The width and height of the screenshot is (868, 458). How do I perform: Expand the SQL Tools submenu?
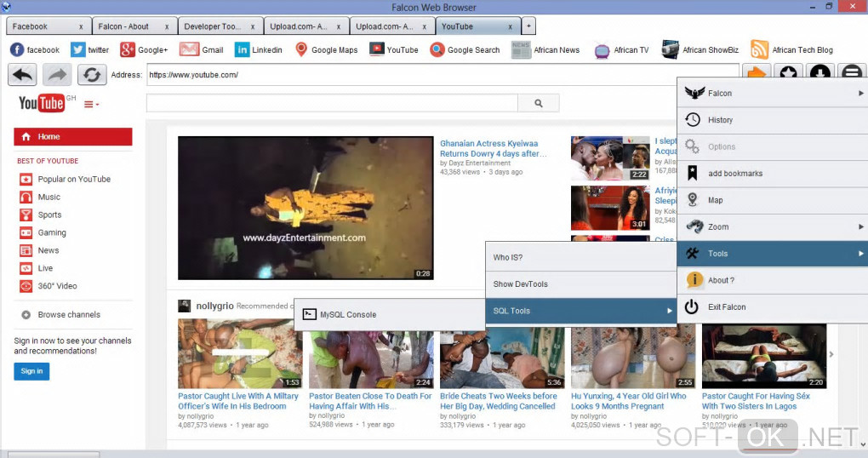tap(580, 311)
